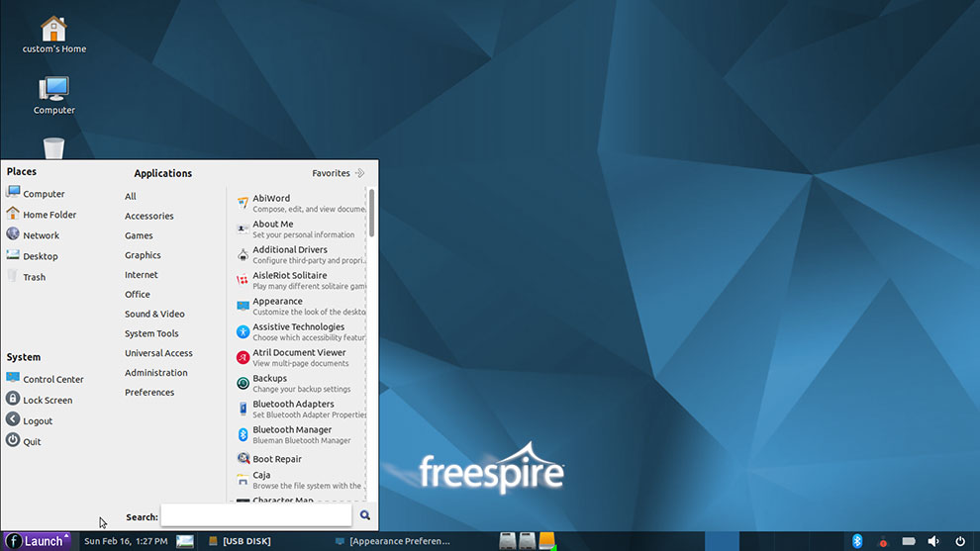The image size is (980, 551).
Task: Click the search magnifier button
Action: click(x=365, y=515)
